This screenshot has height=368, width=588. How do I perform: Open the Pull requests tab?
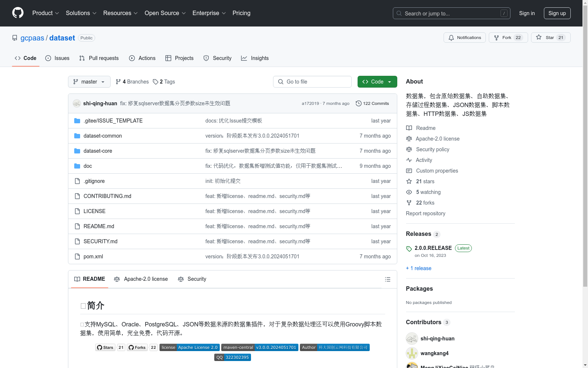(99, 58)
